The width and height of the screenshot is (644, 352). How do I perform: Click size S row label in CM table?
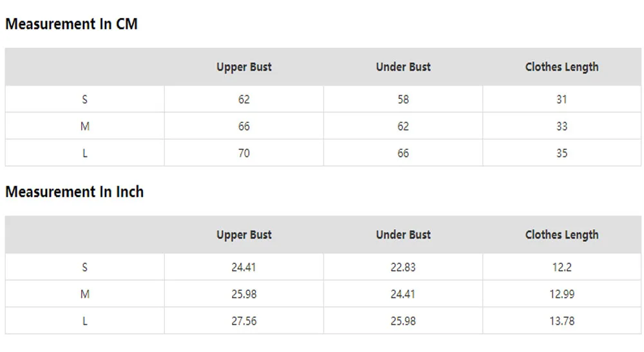click(84, 99)
